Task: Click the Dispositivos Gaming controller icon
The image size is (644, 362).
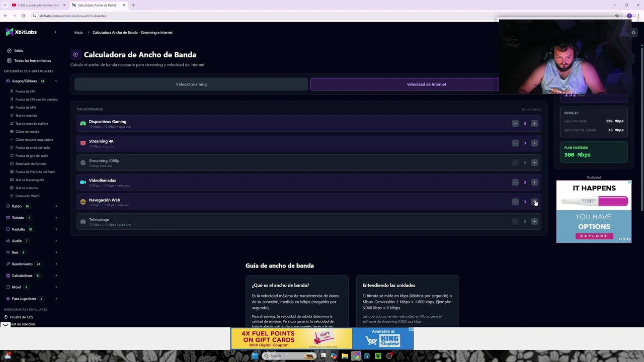Action: (83, 123)
